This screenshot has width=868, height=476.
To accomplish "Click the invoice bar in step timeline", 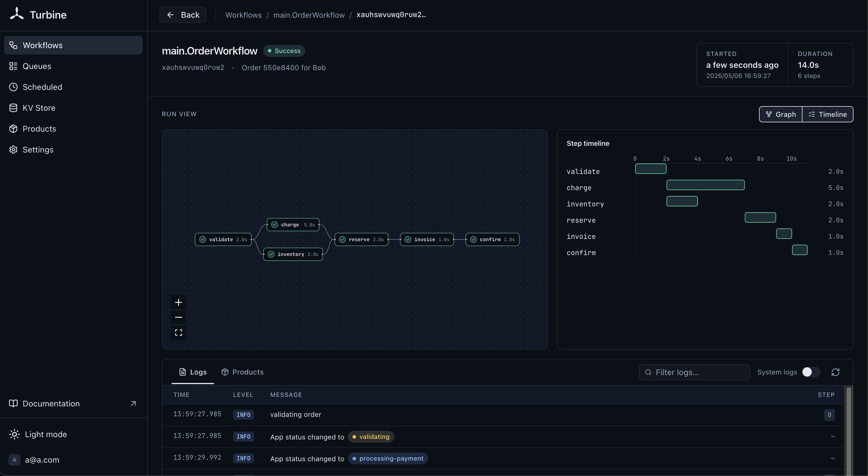I will click(x=784, y=233).
